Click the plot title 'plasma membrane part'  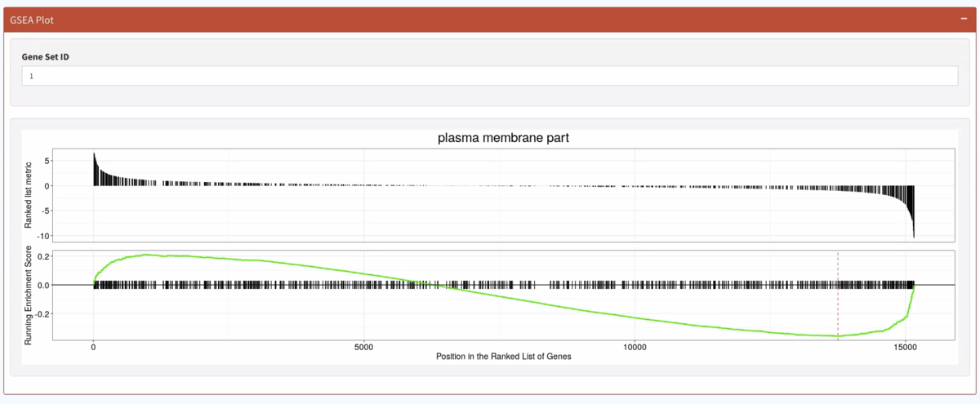[503, 138]
